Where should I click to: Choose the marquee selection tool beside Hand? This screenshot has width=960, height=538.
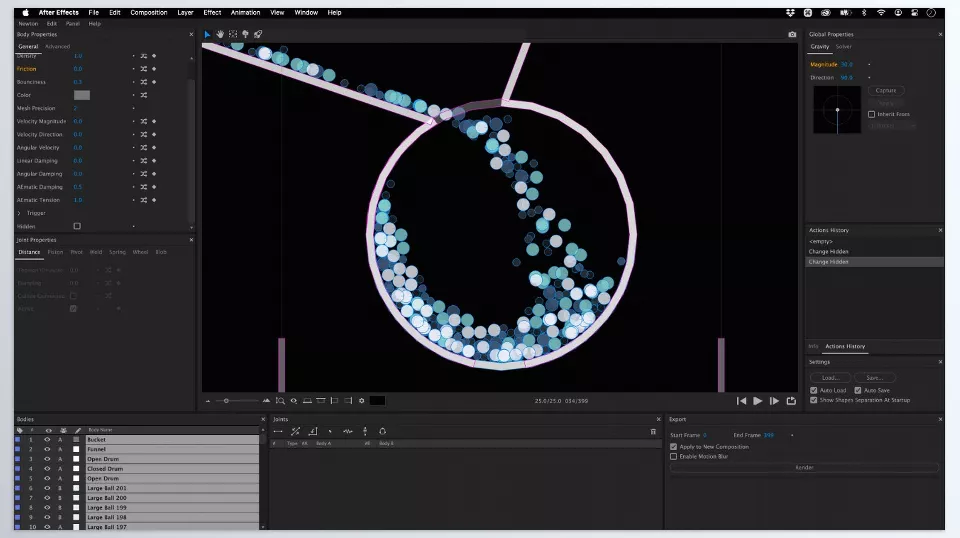point(233,34)
